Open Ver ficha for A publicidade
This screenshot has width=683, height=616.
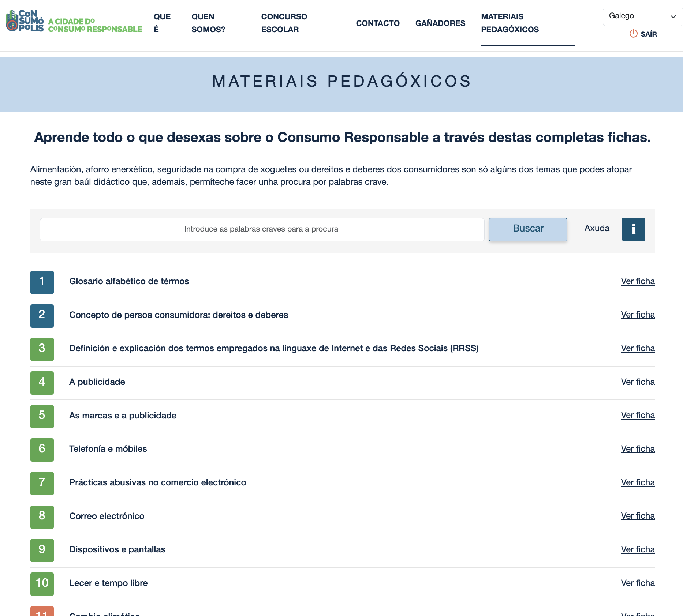point(638,382)
